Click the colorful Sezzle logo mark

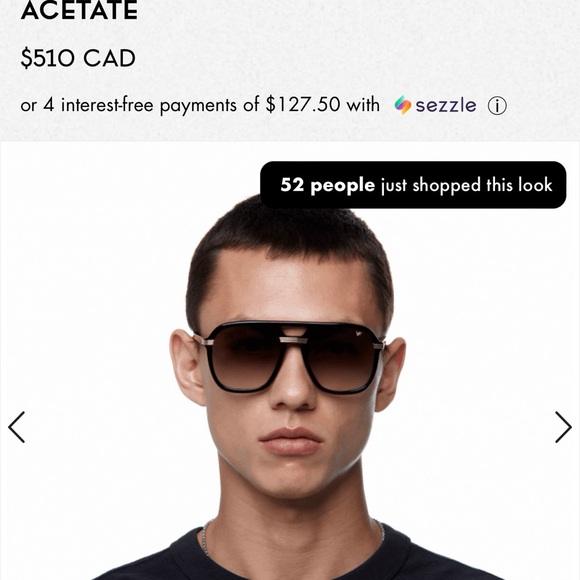pos(403,105)
